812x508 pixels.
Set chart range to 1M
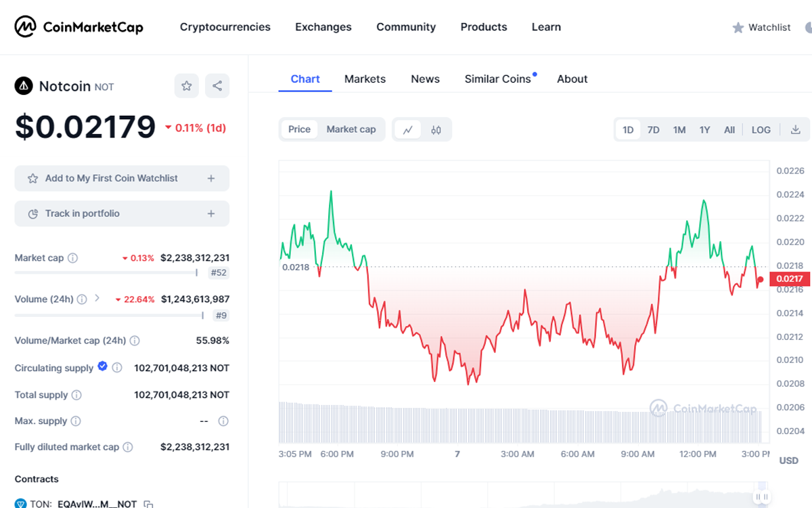click(679, 129)
